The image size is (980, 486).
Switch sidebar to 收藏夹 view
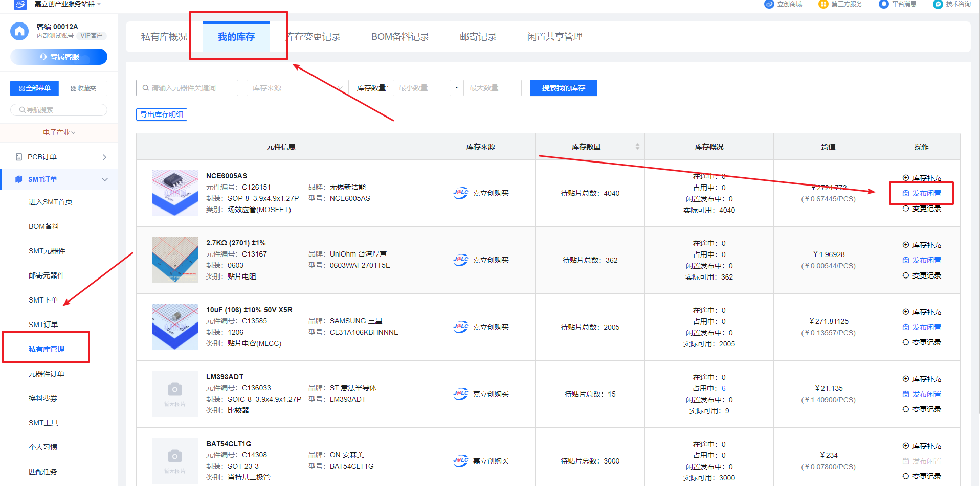coord(83,88)
